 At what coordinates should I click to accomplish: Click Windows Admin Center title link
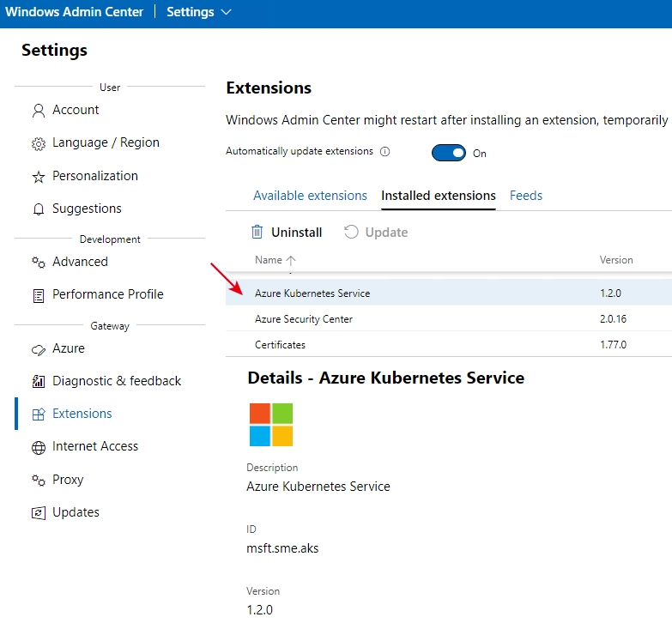pyautogui.click(x=74, y=12)
